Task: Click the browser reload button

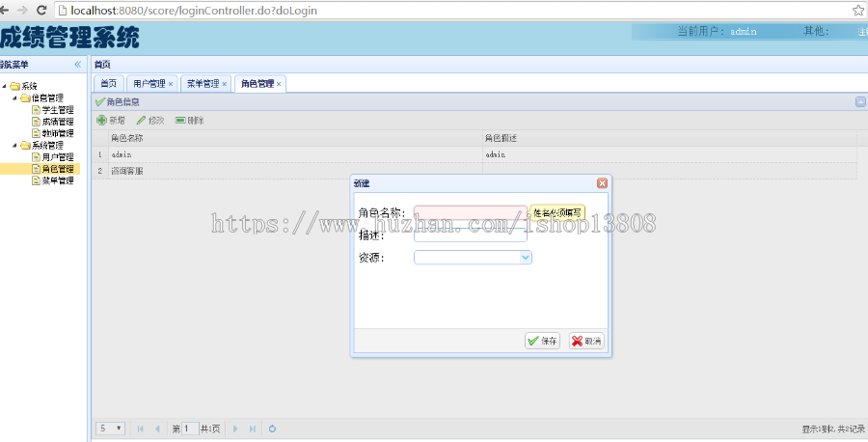Action: click(x=41, y=10)
